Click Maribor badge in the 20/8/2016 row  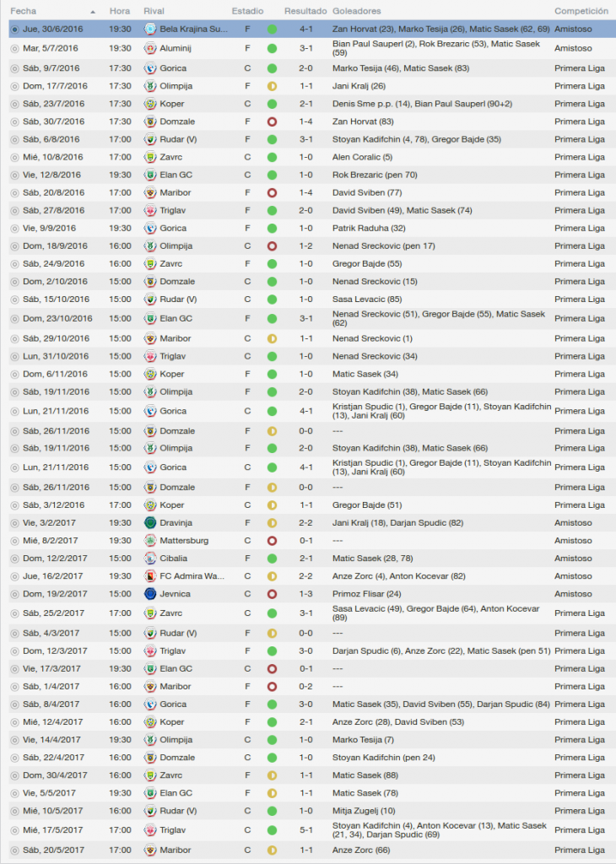click(x=150, y=193)
